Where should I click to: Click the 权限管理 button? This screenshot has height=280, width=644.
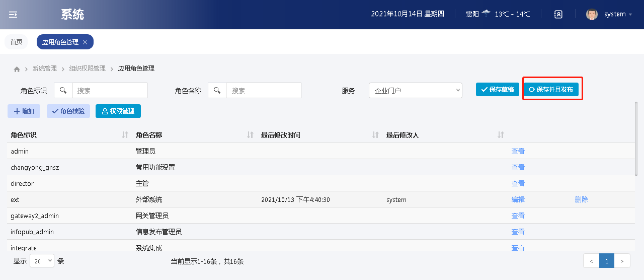[x=118, y=111]
